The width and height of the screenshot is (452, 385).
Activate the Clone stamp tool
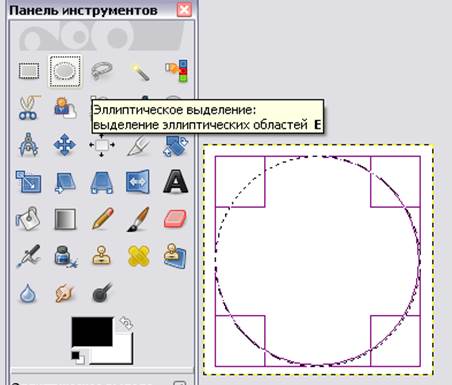tap(102, 256)
